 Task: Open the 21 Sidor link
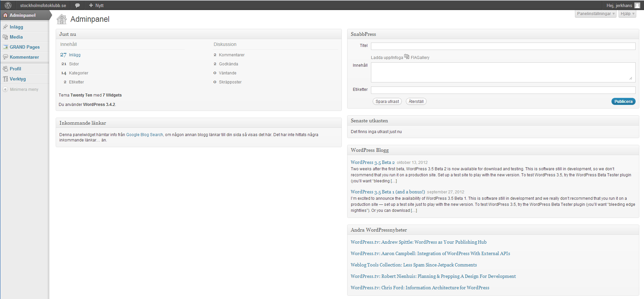pyautogui.click(x=70, y=64)
